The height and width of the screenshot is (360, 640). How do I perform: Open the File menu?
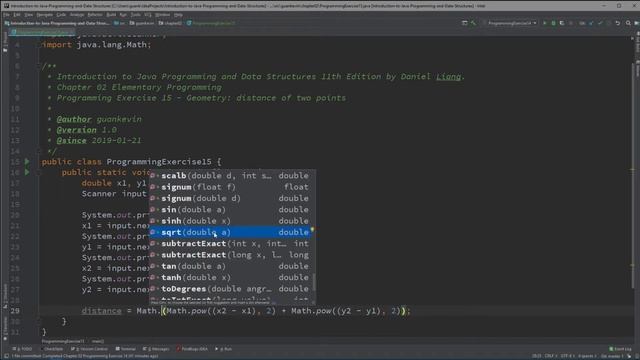[7, 15]
